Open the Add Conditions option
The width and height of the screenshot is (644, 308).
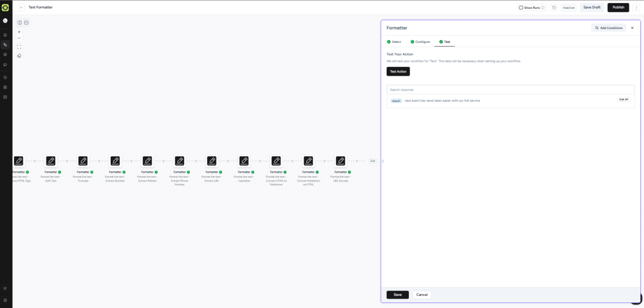click(x=608, y=28)
